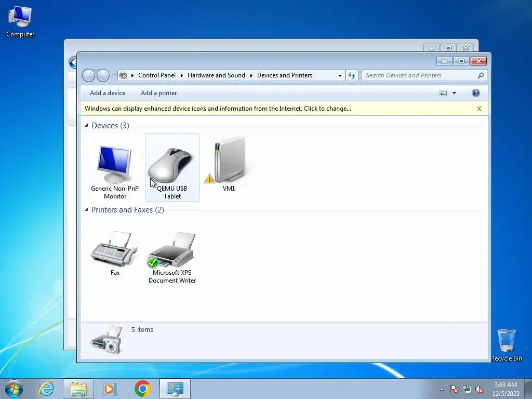
Task: Click the Show desktop button
Action: (528, 389)
